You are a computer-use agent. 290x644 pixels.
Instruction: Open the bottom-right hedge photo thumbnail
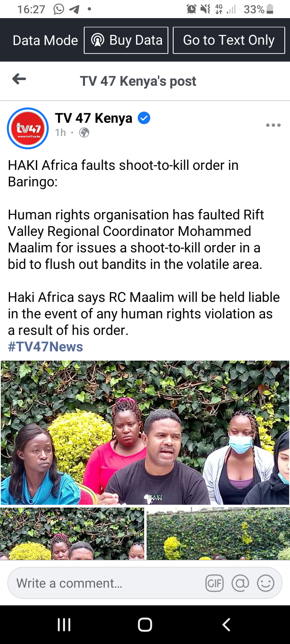[218, 534]
